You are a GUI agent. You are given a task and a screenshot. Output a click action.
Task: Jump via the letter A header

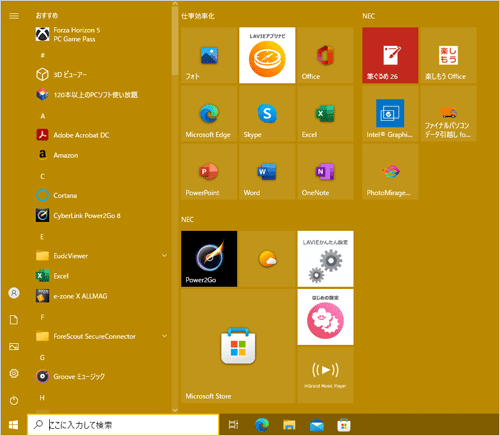pos(42,116)
